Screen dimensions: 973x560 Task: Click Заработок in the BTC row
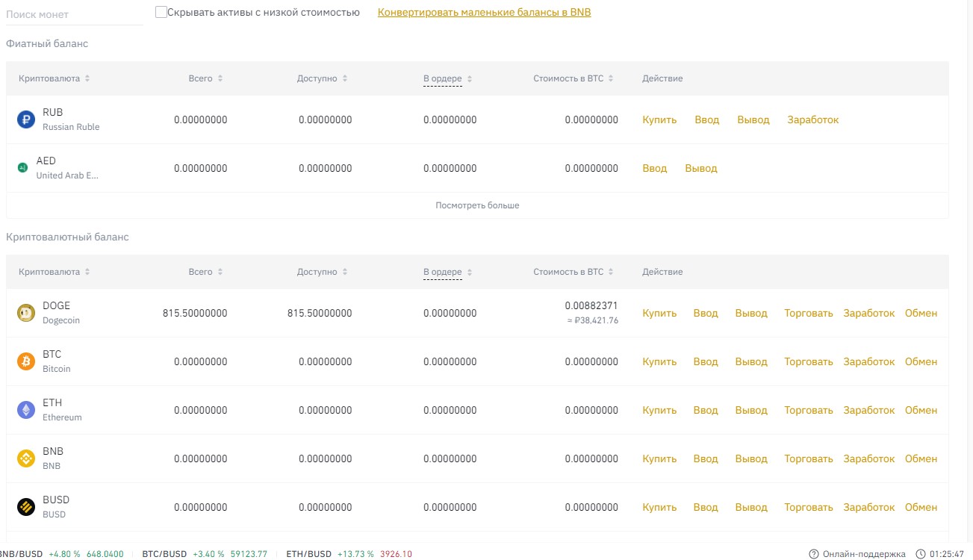pyautogui.click(x=868, y=361)
